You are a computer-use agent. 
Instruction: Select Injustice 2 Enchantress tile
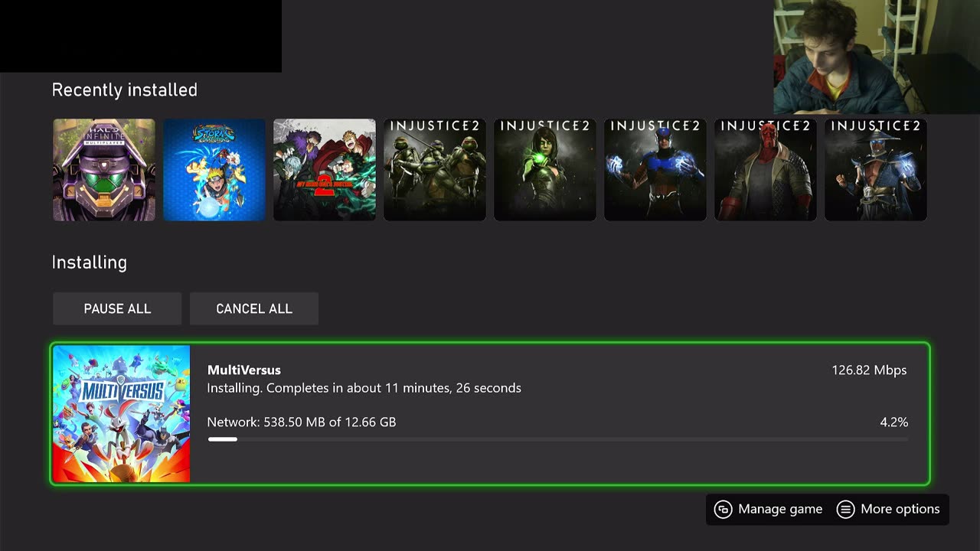[545, 170]
